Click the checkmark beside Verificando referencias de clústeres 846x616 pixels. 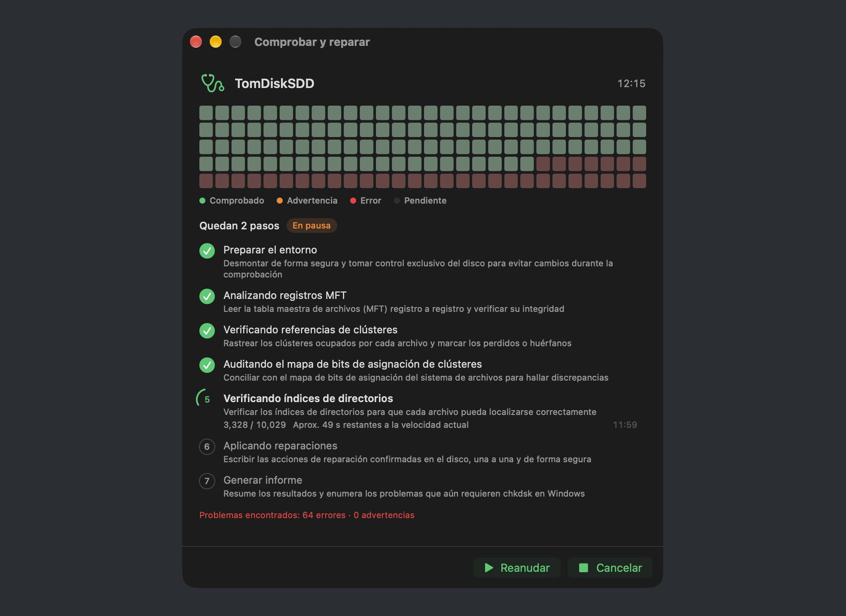207,331
